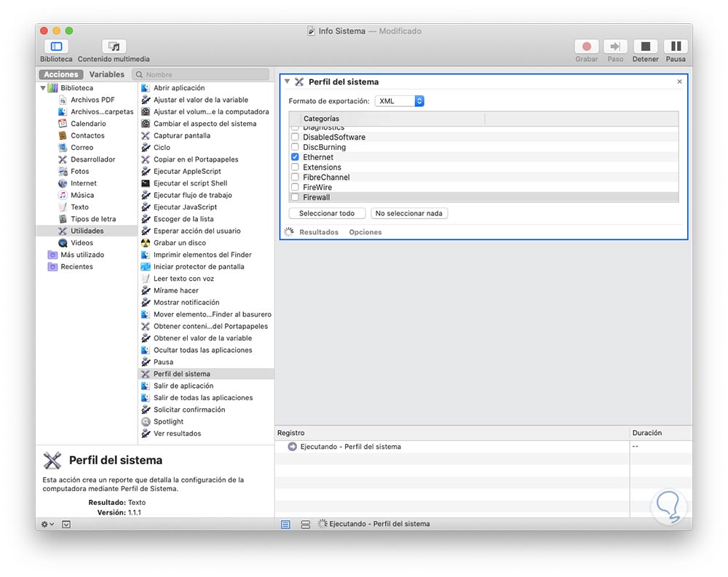Toggle the description panel checkbox icon
This screenshot has width=728, height=577.
coord(66,524)
